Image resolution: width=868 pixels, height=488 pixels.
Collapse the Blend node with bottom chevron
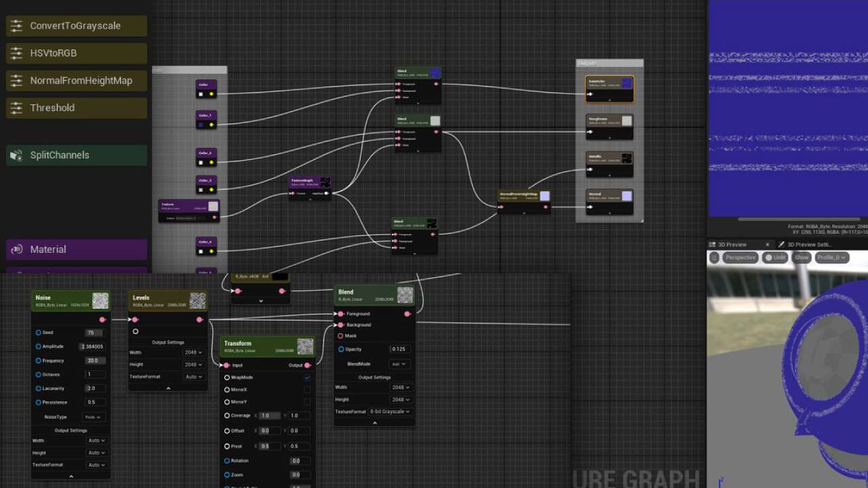pos(374,423)
